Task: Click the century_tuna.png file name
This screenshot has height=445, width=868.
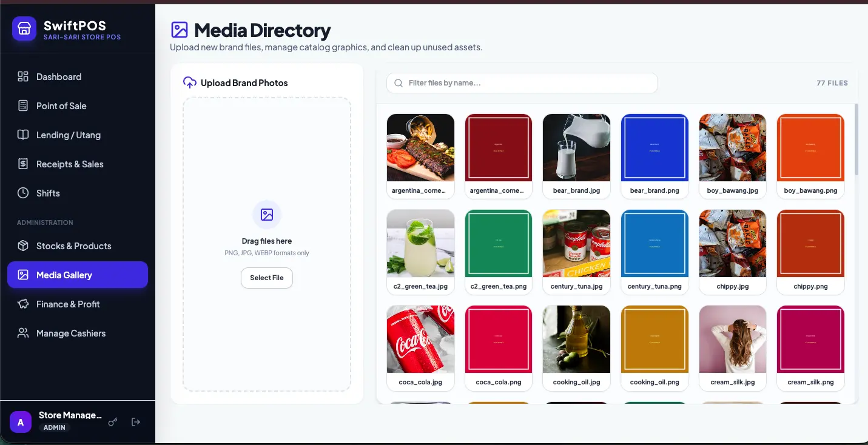Action: point(654,286)
